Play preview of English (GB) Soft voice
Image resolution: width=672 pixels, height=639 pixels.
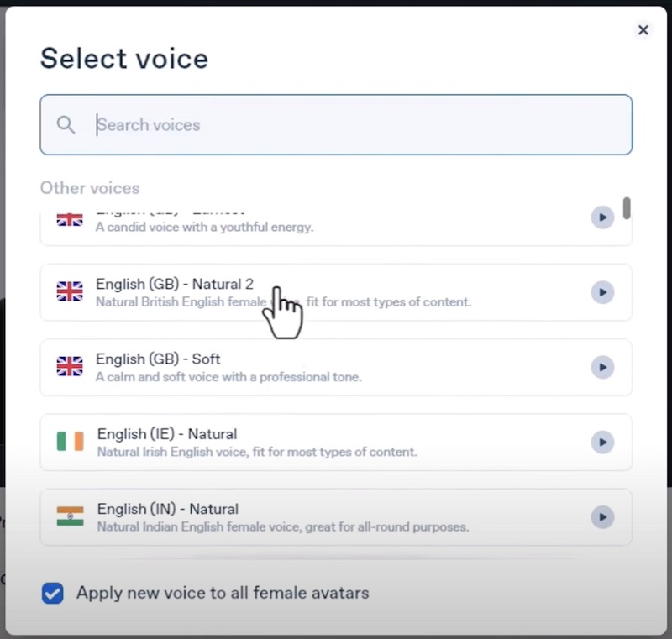coord(601,367)
